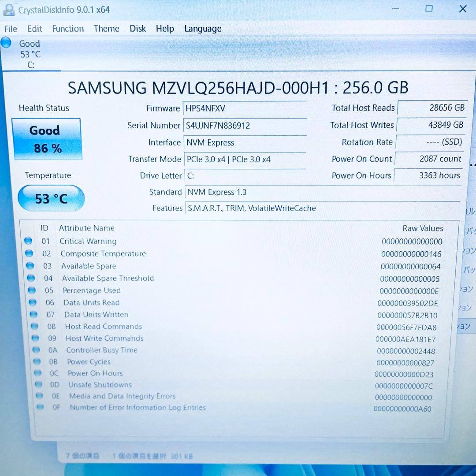Open the Function menu

[67, 28]
